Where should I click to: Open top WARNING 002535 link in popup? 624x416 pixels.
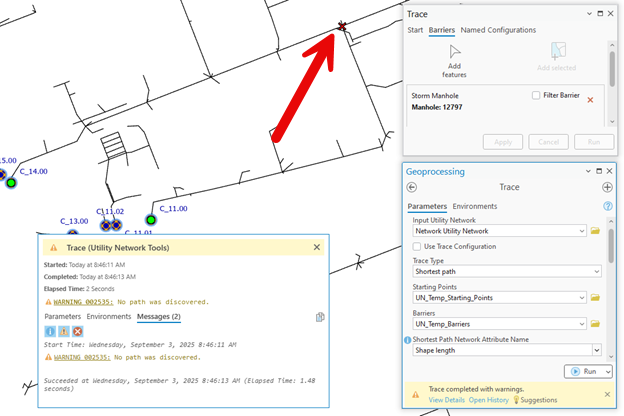click(83, 302)
